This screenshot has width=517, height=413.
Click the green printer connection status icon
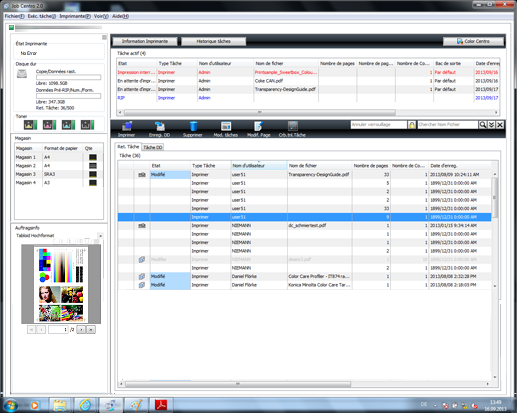pos(12,27)
